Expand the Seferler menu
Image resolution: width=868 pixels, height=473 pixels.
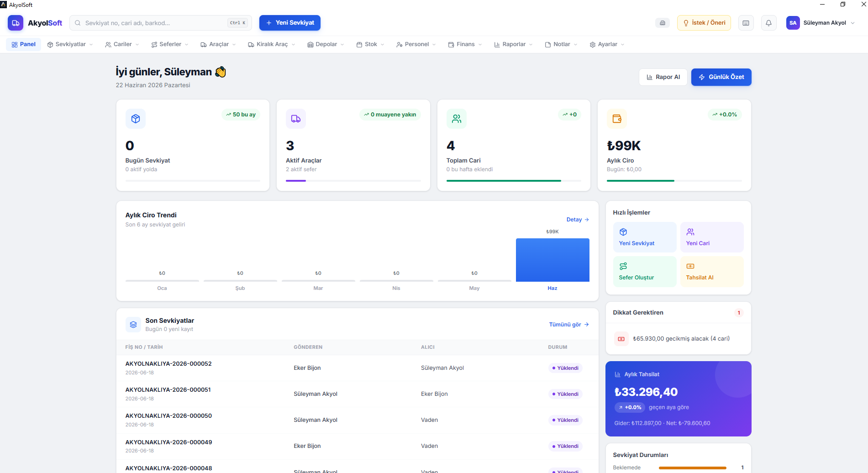click(170, 44)
